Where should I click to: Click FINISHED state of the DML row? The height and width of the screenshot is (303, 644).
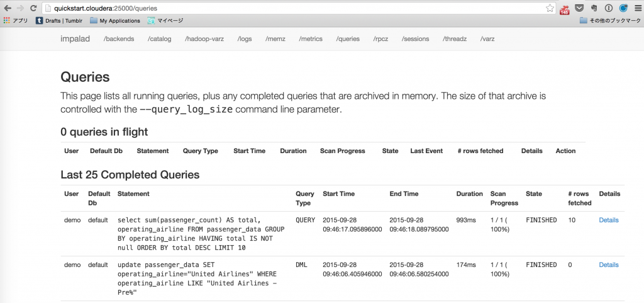(x=541, y=265)
